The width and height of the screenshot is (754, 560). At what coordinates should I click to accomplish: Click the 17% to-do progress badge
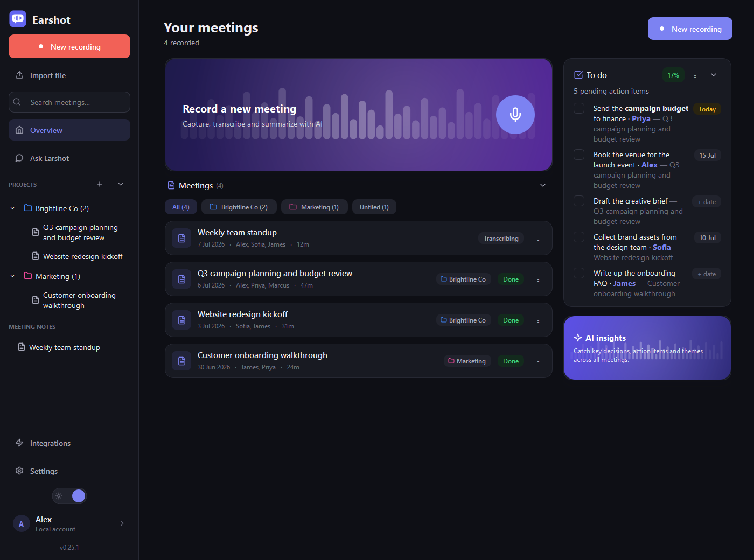pyautogui.click(x=673, y=75)
